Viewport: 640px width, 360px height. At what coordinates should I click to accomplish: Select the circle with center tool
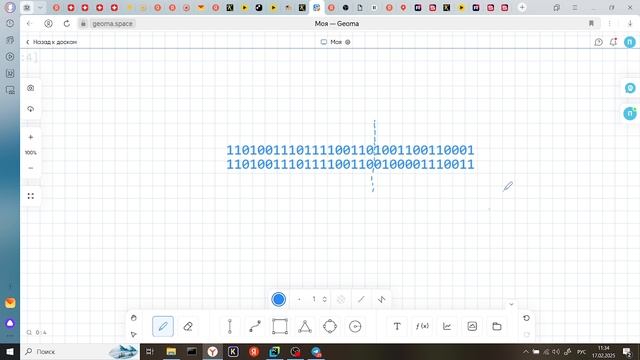[355, 326]
